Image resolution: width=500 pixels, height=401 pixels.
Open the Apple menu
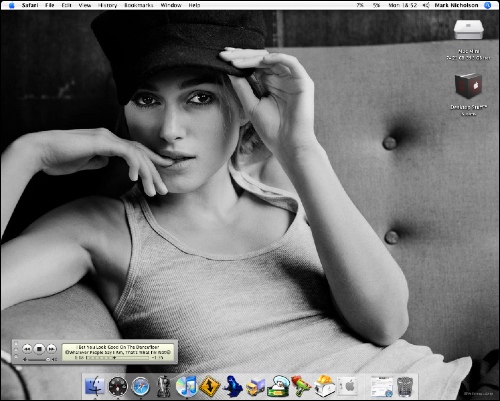tap(11, 5)
